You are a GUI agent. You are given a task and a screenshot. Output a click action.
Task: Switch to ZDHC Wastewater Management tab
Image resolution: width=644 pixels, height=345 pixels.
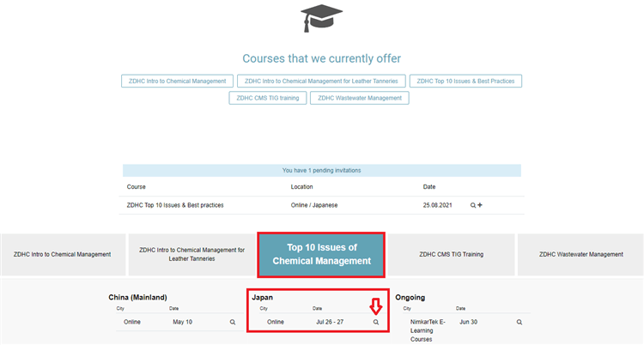tap(580, 255)
